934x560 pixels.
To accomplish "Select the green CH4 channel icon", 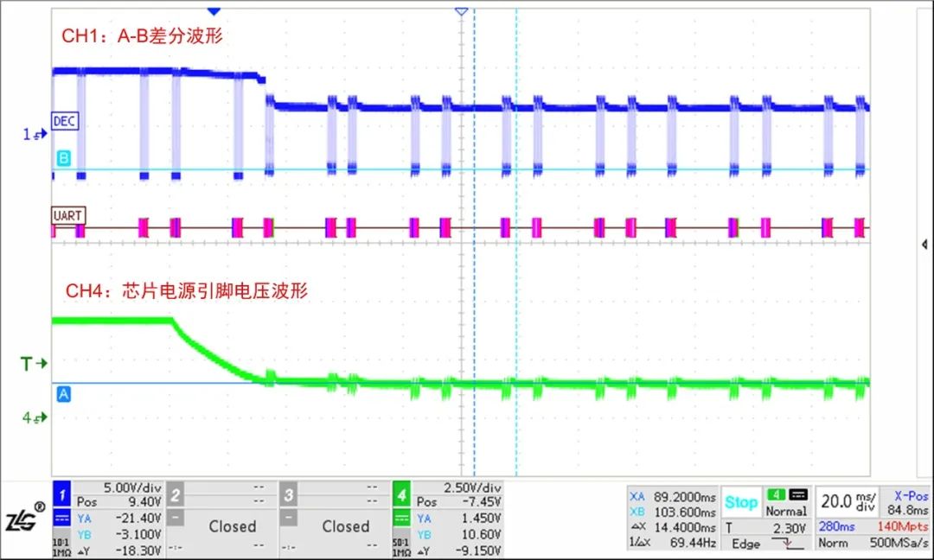I will coord(403,495).
